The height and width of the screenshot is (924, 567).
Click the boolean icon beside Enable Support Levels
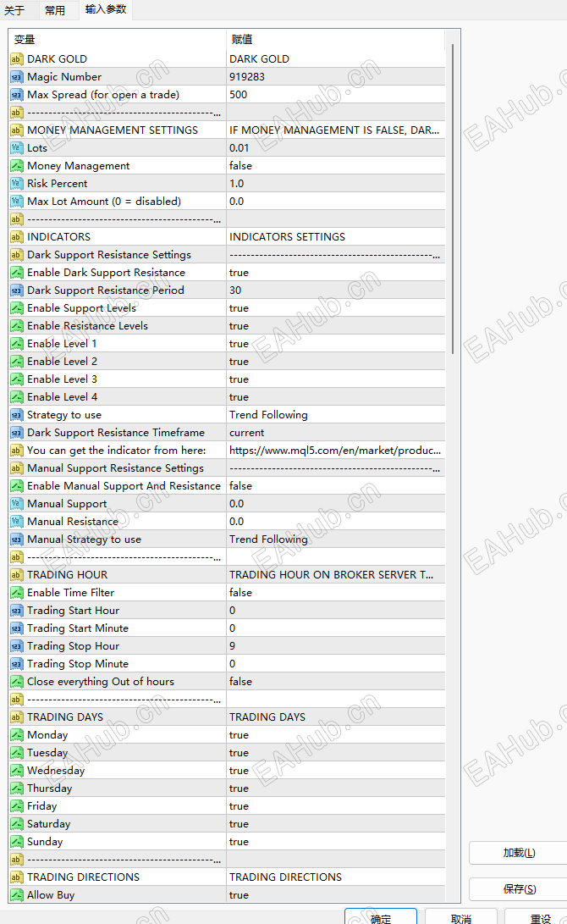click(16, 307)
